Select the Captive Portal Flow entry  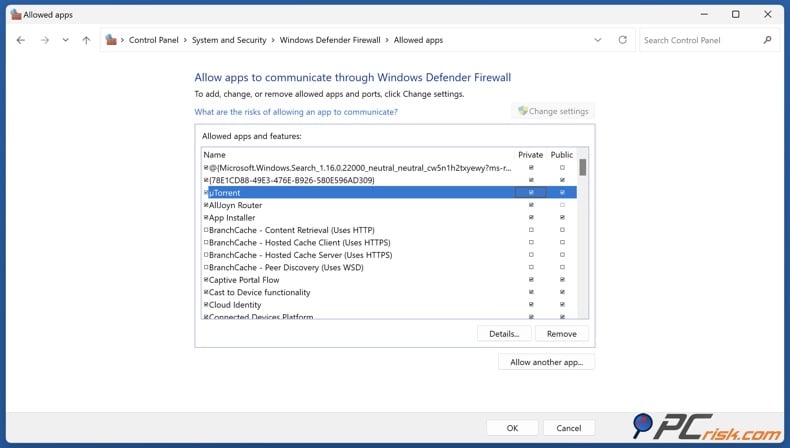[x=389, y=280]
